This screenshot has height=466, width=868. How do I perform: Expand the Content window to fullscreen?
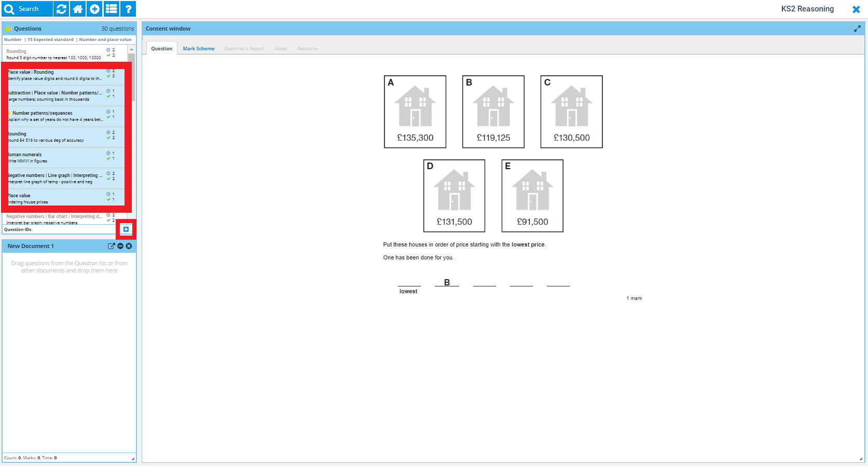pos(857,29)
